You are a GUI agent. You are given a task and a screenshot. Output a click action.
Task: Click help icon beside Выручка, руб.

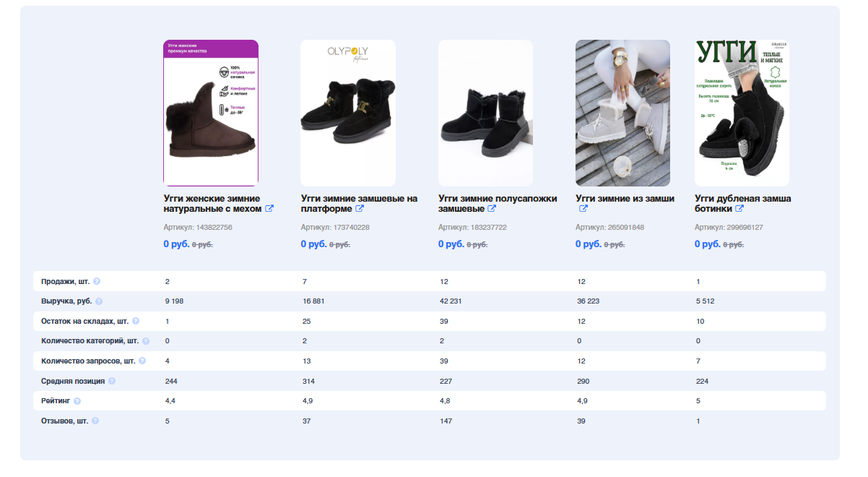[99, 301]
